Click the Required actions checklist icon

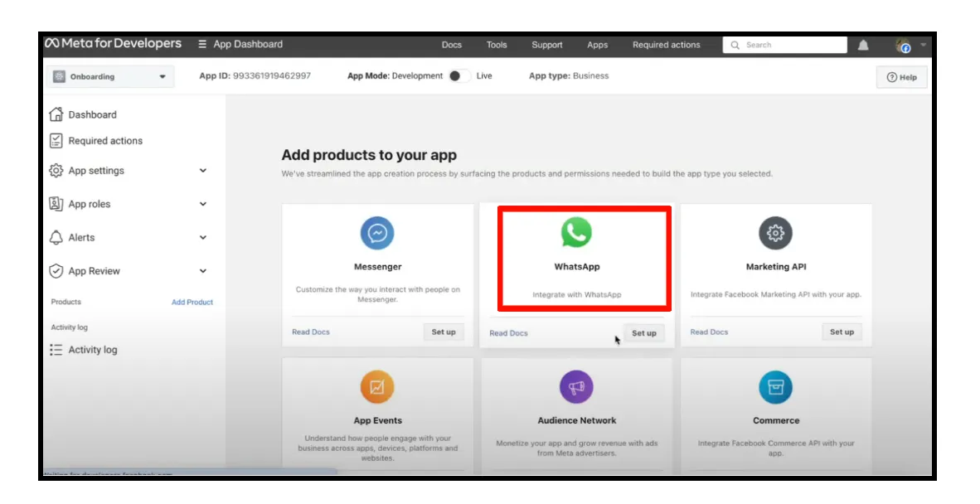coord(56,141)
